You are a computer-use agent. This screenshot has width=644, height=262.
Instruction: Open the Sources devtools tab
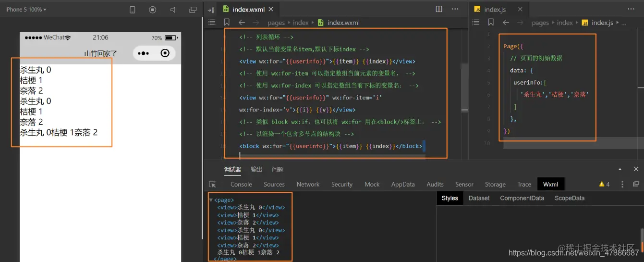tap(274, 184)
